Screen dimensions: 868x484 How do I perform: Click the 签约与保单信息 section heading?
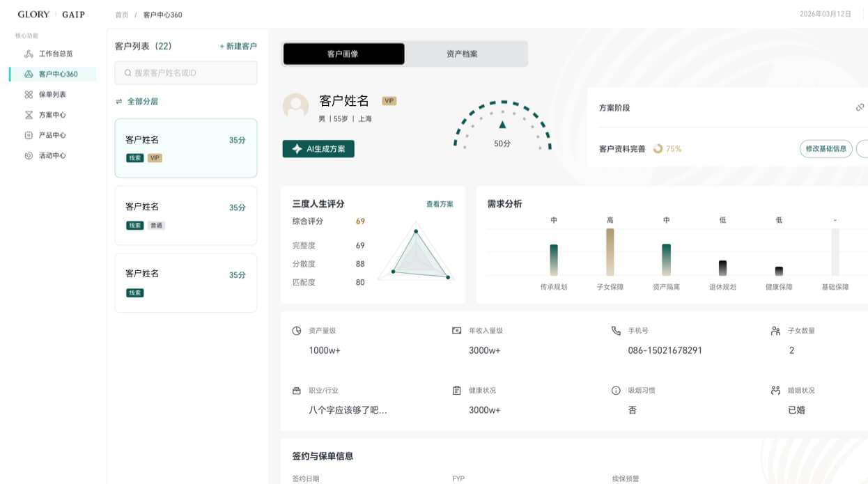pos(323,456)
